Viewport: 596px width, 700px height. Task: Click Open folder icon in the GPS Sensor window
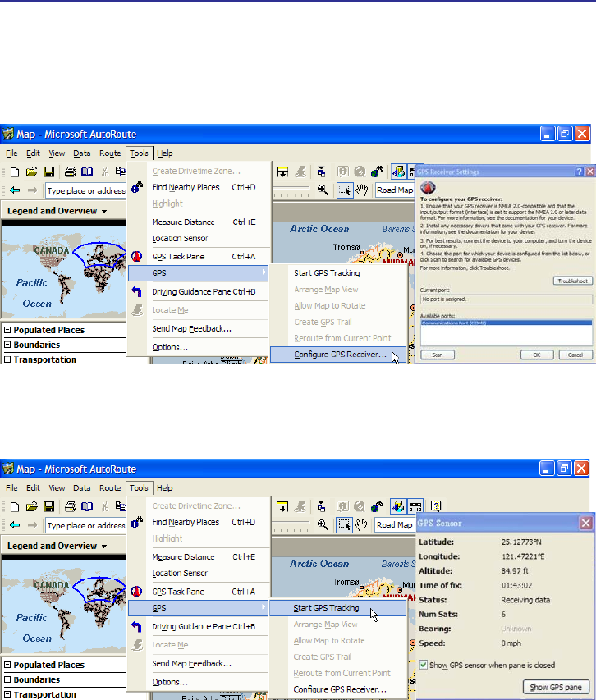[x=32, y=506]
